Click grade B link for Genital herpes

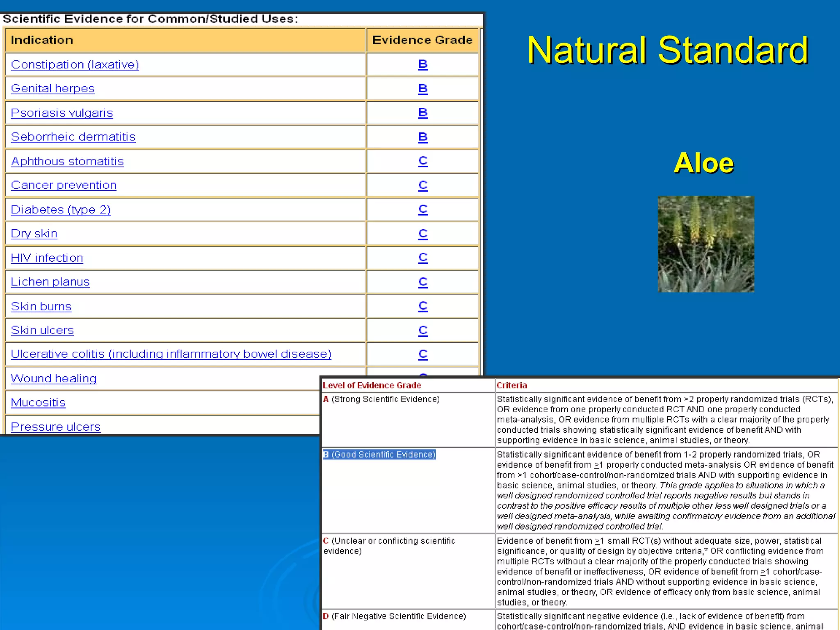(423, 89)
